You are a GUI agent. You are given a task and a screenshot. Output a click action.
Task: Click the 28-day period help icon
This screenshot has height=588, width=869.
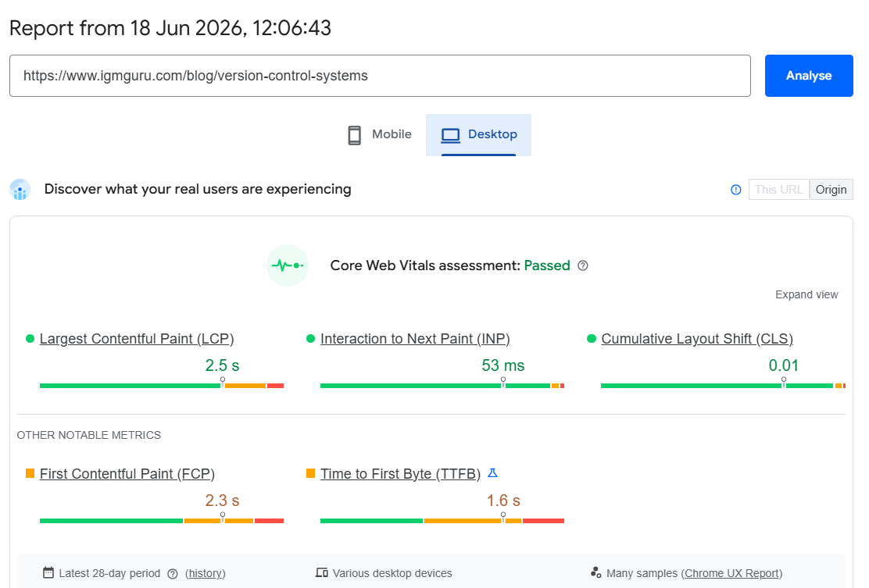[173, 574]
